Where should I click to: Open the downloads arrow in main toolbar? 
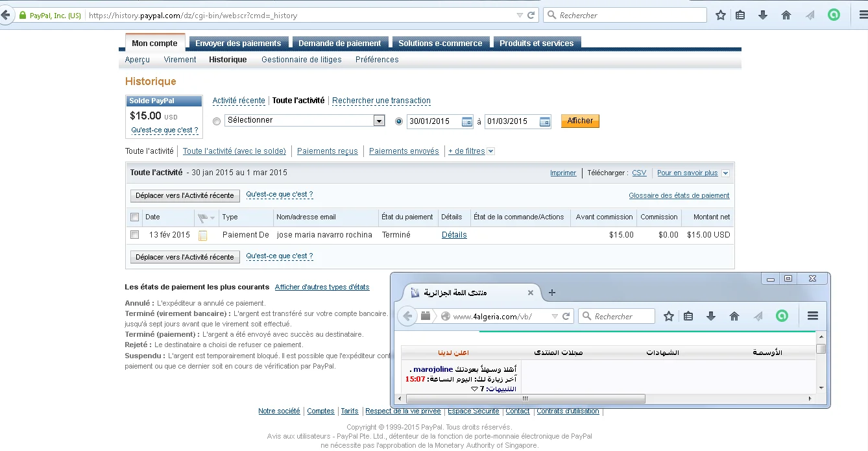(x=763, y=15)
